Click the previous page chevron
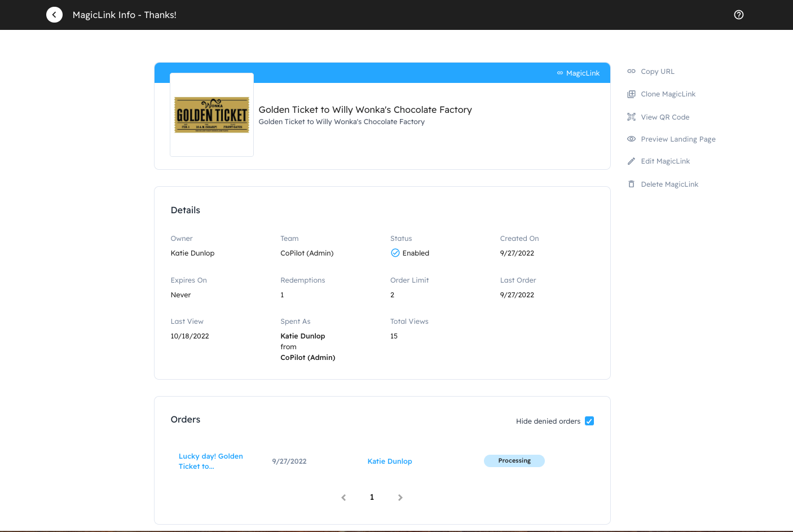 click(343, 497)
